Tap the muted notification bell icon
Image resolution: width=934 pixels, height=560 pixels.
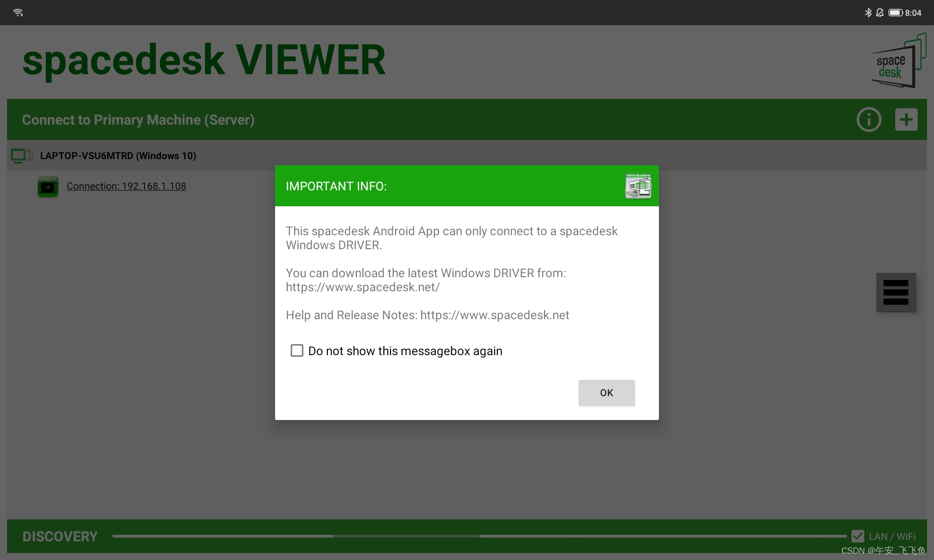click(880, 13)
